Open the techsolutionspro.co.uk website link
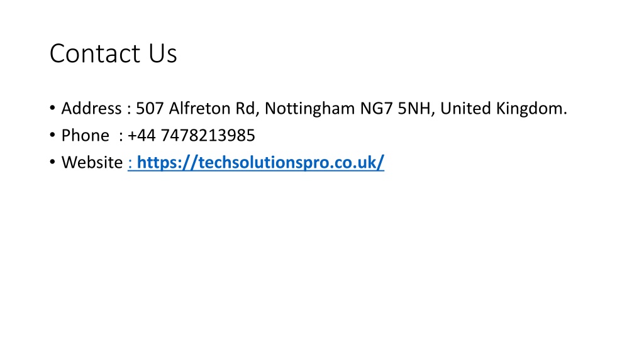The width and height of the screenshot is (644, 362). click(x=260, y=163)
